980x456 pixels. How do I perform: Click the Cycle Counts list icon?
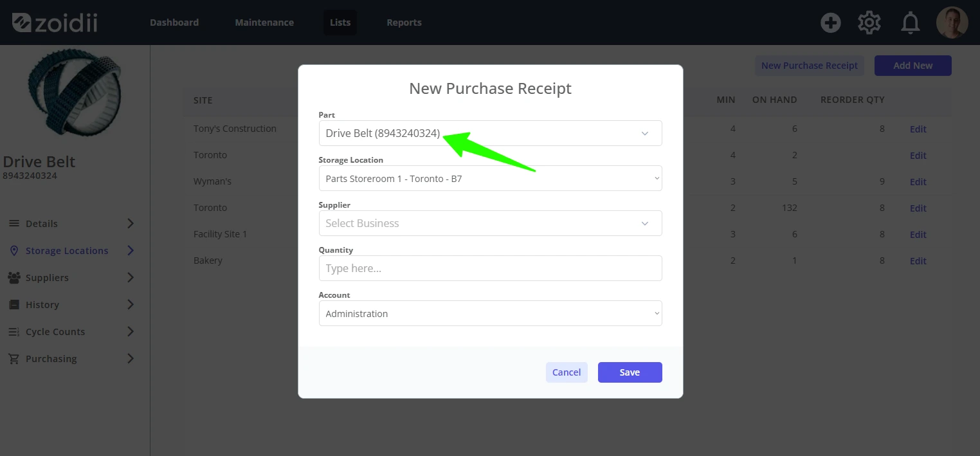(14, 332)
